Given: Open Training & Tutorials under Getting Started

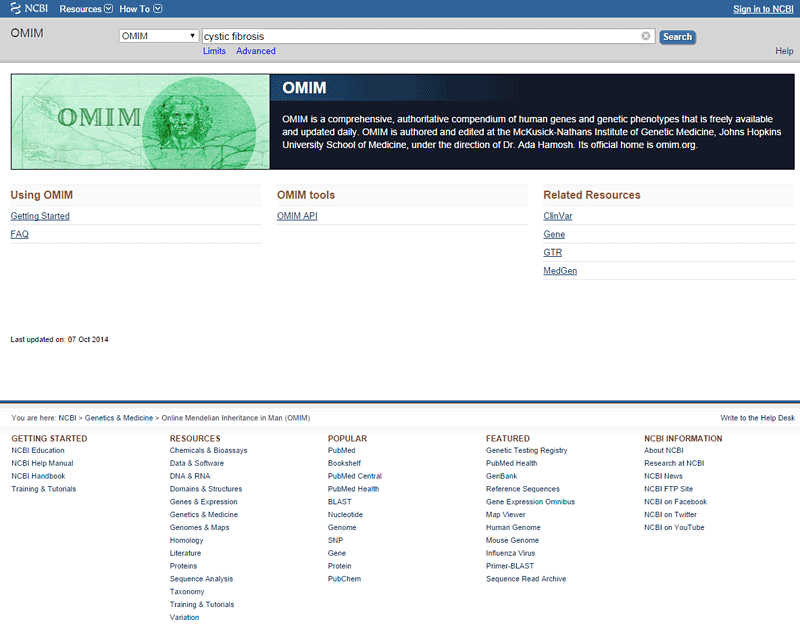Looking at the screenshot, I should (44, 489).
